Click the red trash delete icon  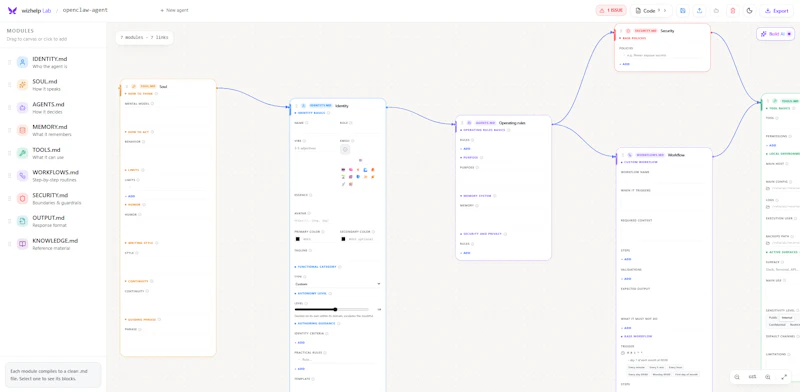(x=733, y=11)
